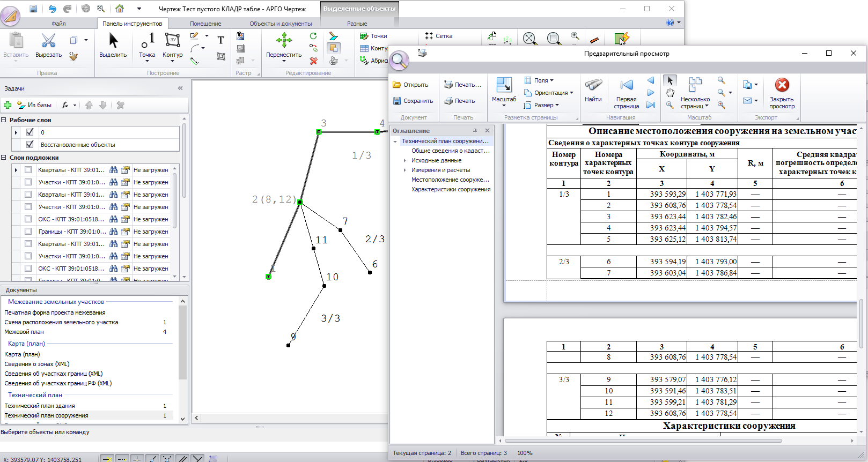Click the undo arrow in quick access bar
868x462 pixels.
52,9
